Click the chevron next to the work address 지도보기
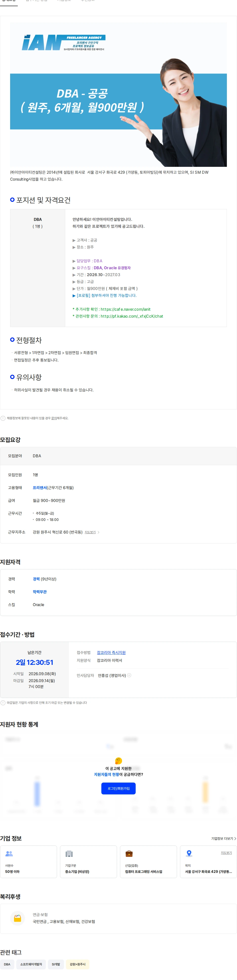This screenshot has height=980, width=237. click(99, 532)
